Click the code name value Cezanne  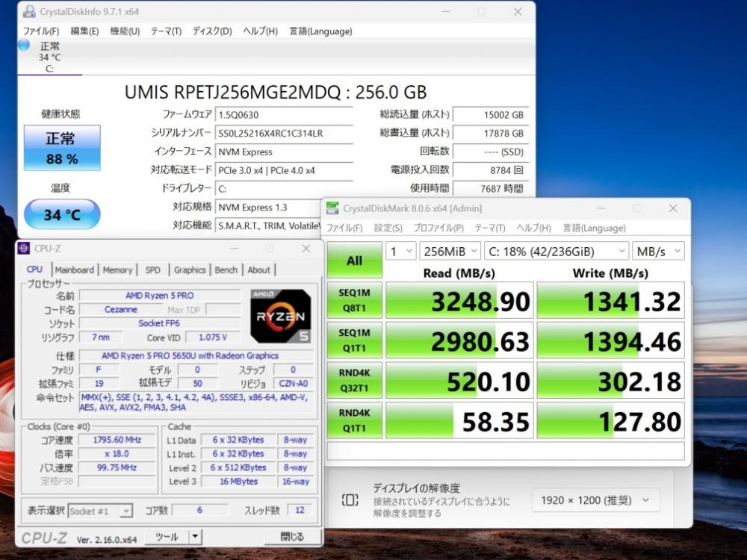coord(120,310)
